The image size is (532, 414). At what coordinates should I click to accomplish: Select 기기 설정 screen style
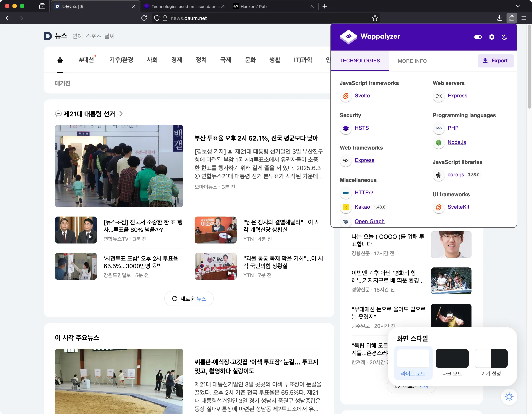tap(491, 363)
